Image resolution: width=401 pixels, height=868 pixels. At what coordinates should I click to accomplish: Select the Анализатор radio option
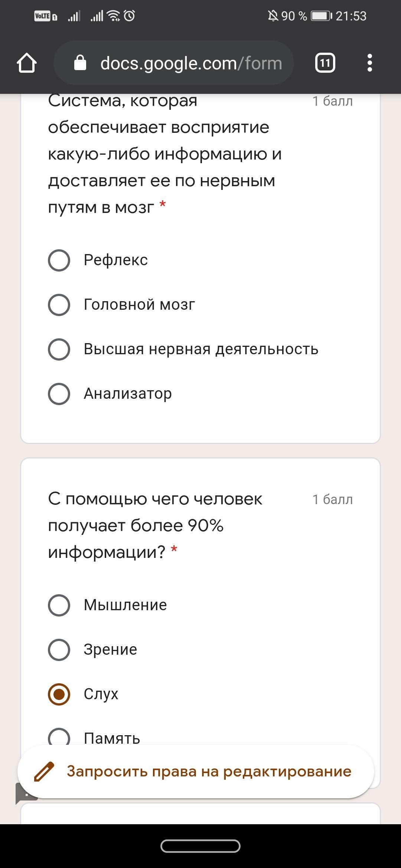tap(59, 394)
